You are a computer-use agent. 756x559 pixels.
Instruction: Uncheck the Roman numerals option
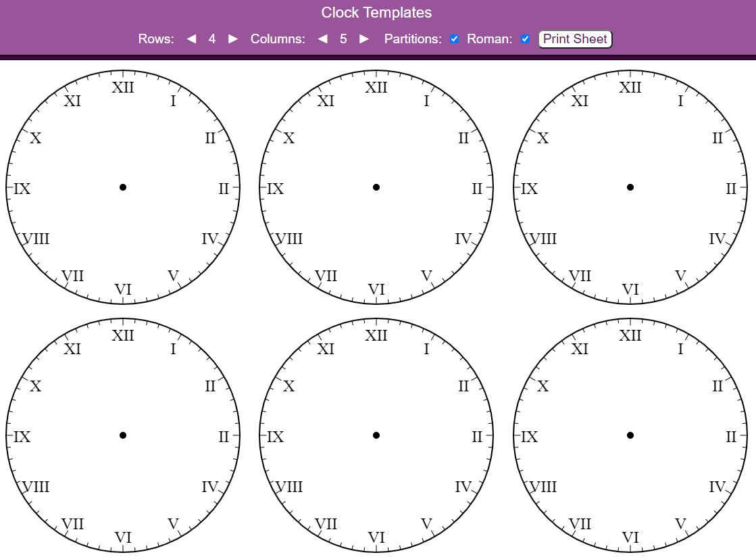tap(526, 39)
